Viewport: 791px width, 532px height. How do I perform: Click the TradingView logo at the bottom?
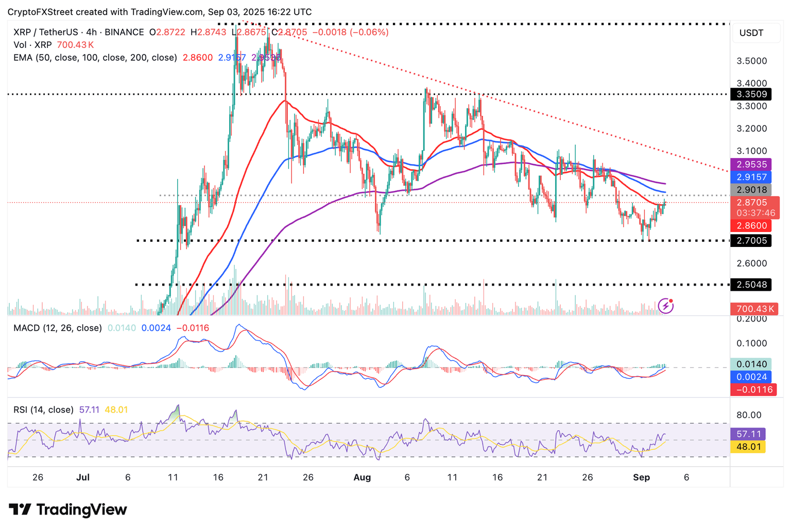[68, 509]
